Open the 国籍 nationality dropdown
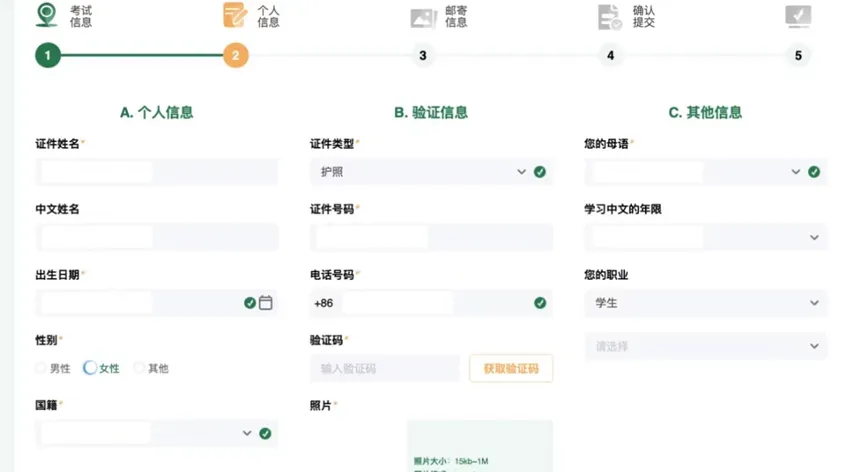The image size is (842, 472). (x=156, y=433)
